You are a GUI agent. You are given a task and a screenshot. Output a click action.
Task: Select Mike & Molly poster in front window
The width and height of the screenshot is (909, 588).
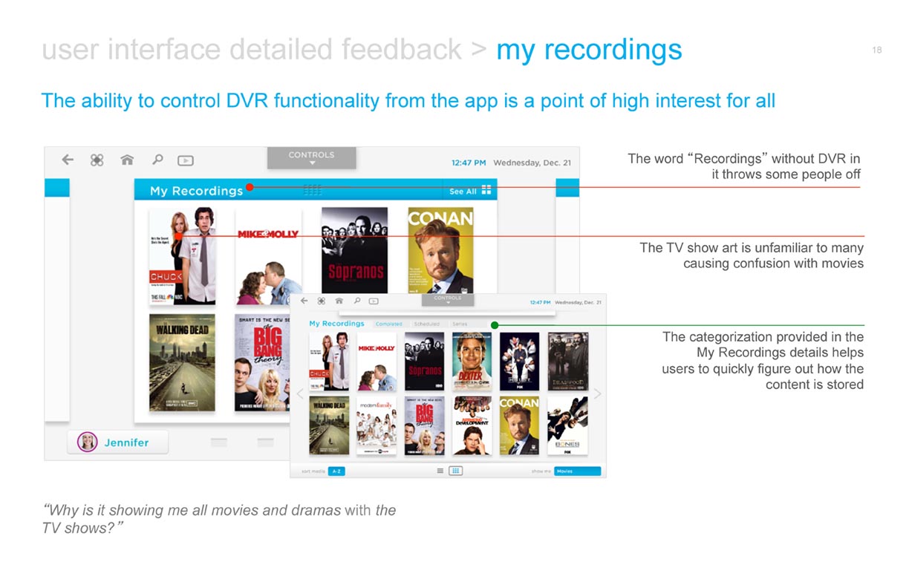377,362
